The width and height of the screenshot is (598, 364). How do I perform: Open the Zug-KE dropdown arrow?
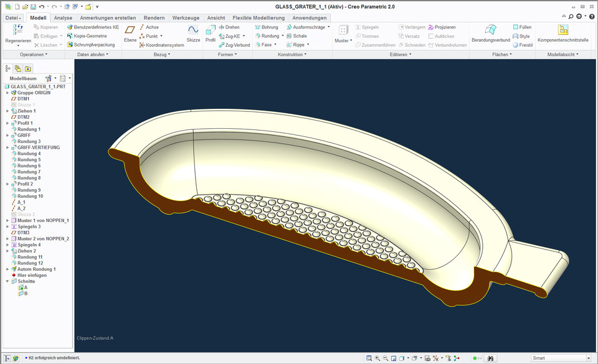pos(245,35)
